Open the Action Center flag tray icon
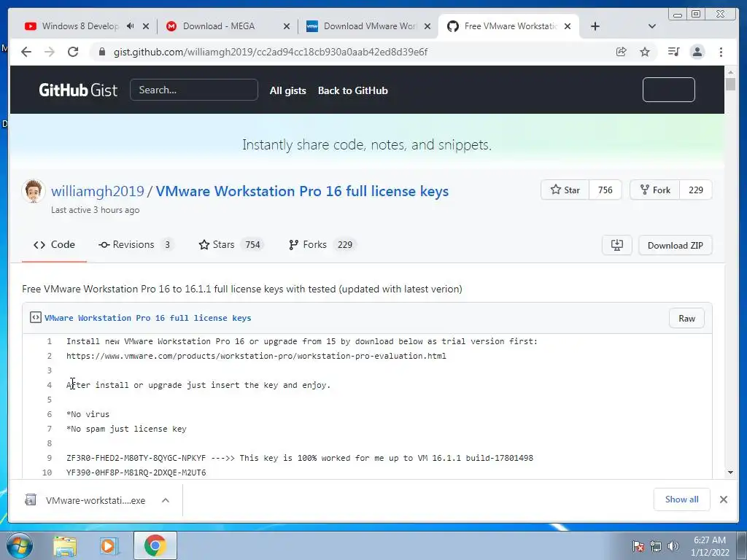Screen dimensions: 747x560 tap(638, 546)
